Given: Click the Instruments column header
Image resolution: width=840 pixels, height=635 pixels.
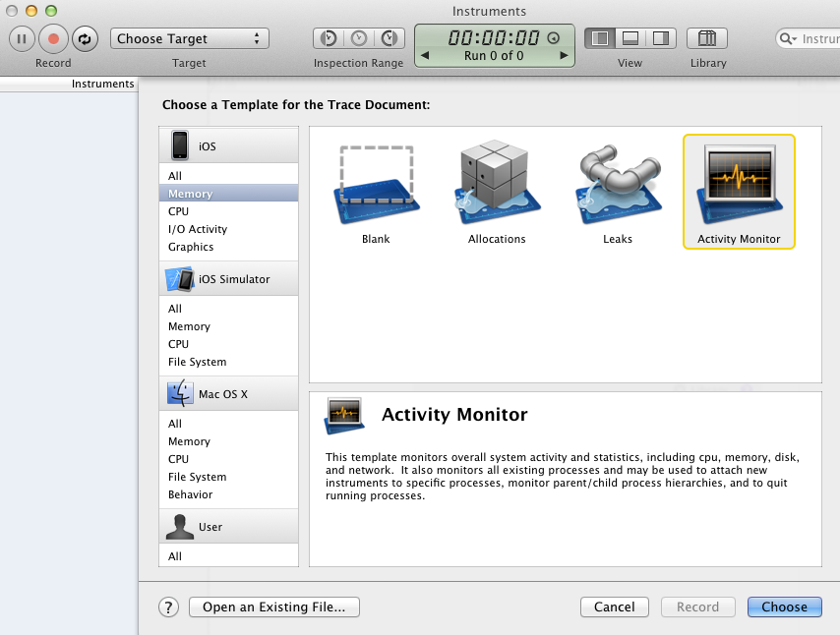Looking at the screenshot, I should 69,85.
